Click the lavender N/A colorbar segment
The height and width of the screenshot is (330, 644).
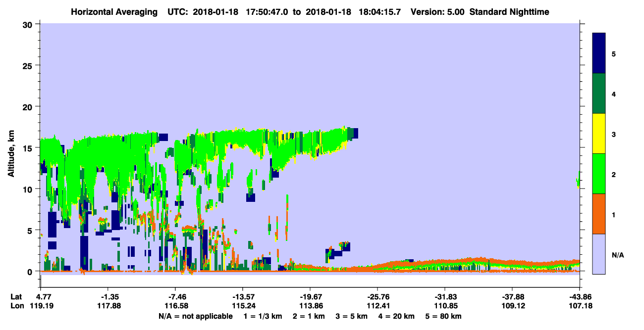pyautogui.click(x=599, y=254)
